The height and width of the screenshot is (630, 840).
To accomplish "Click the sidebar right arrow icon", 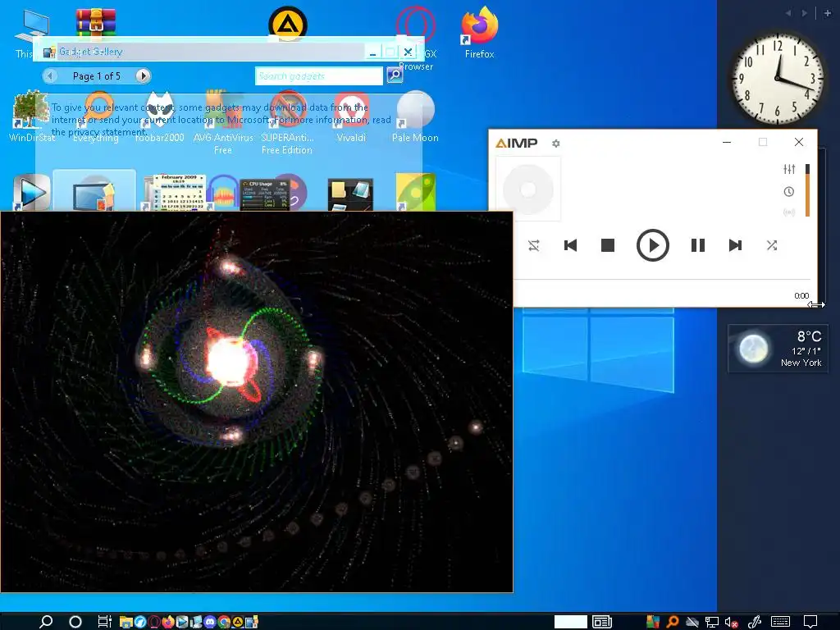I will [x=804, y=13].
